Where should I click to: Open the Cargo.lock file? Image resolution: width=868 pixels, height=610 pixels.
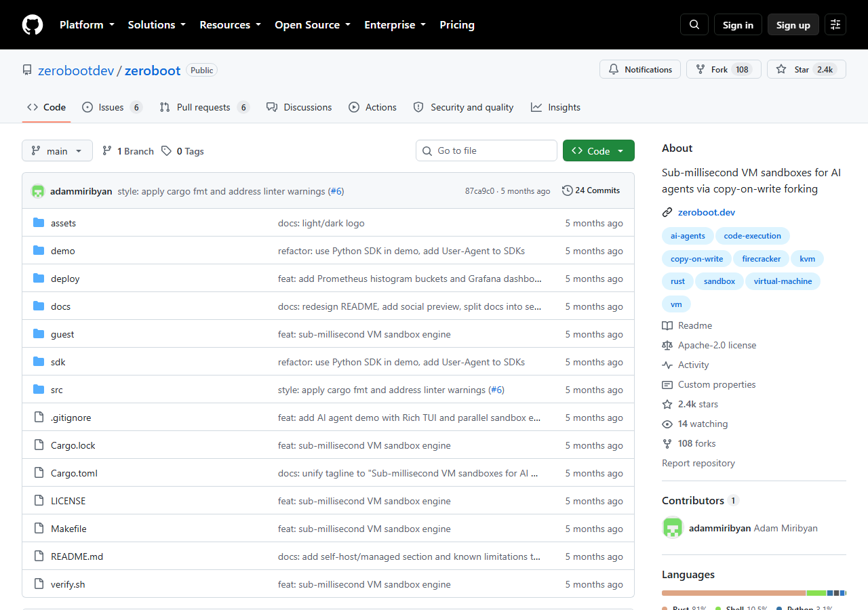(x=73, y=445)
